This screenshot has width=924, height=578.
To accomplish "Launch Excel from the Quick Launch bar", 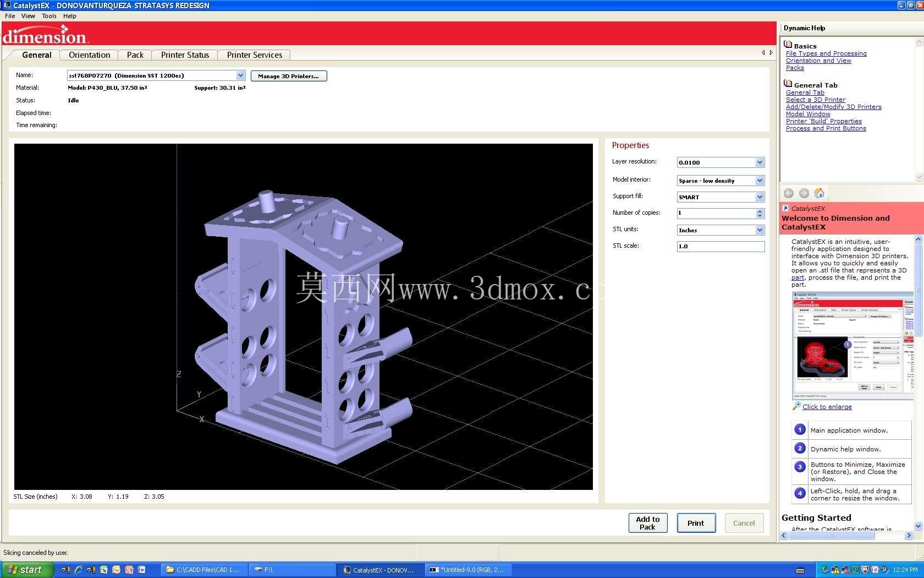I will coord(103,570).
